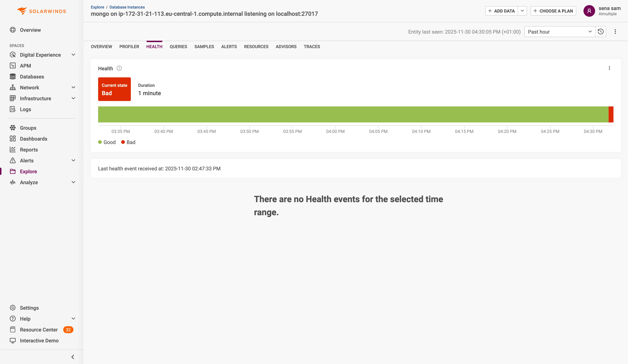Viewport: 628px width, 364px height.
Task: Click the Resource Center 32 badge
Action: (68, 330)
